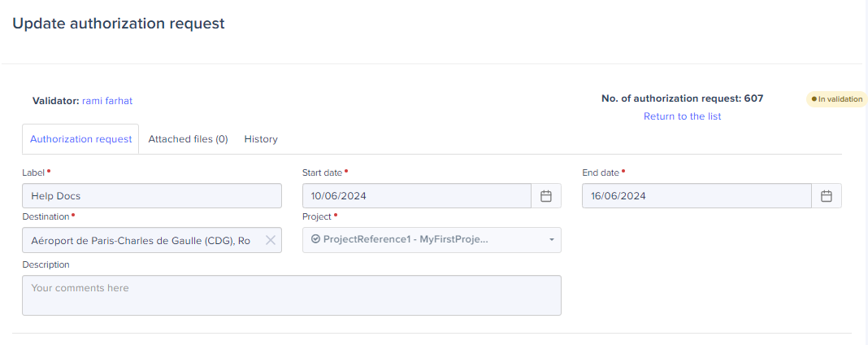The width and height of the screenshot is (868, 345).
Task: Open the End date calendar picker
Action: [x=826, y=196]
